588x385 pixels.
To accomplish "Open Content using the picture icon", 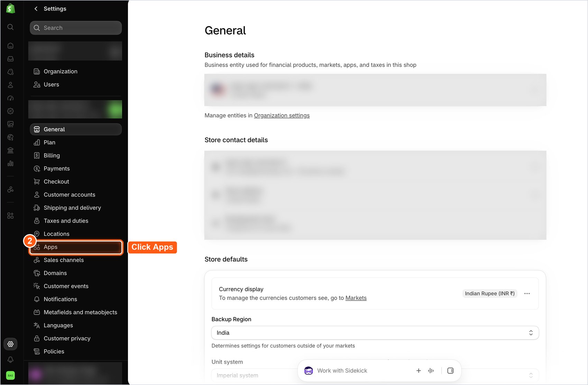I will [x=10, y=124].
